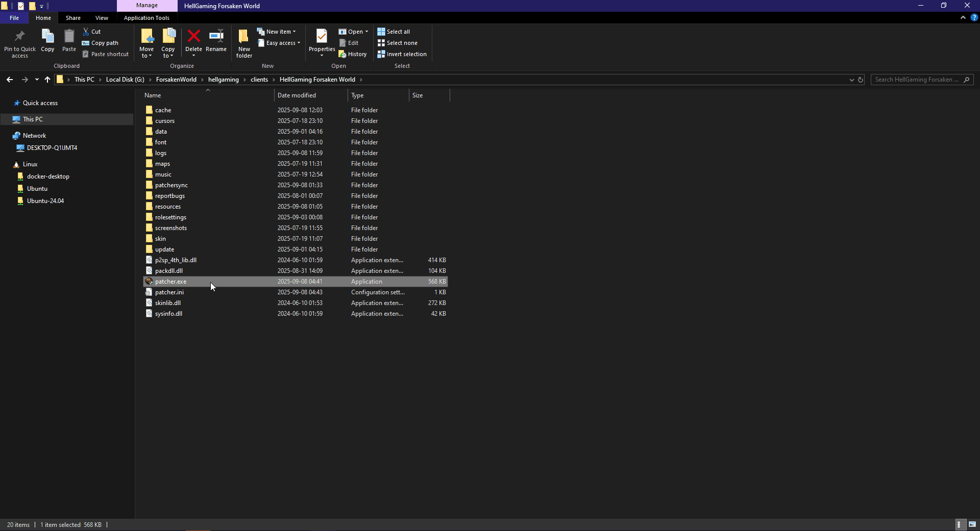Select Ubuntu-24.04 in navigation pane
Viewport: 980px width, 531px height.
pos(45,201)
